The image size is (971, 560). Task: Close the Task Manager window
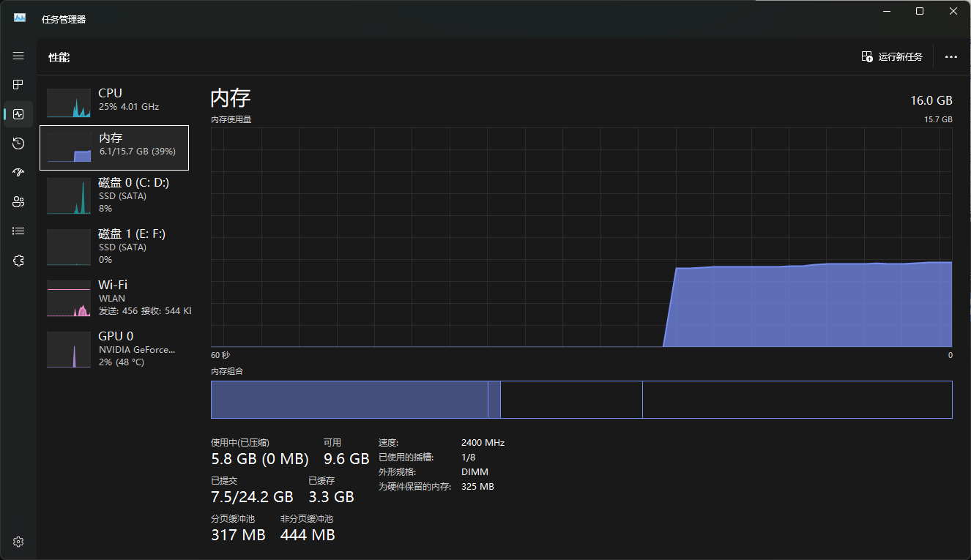[x=953, y=11]
